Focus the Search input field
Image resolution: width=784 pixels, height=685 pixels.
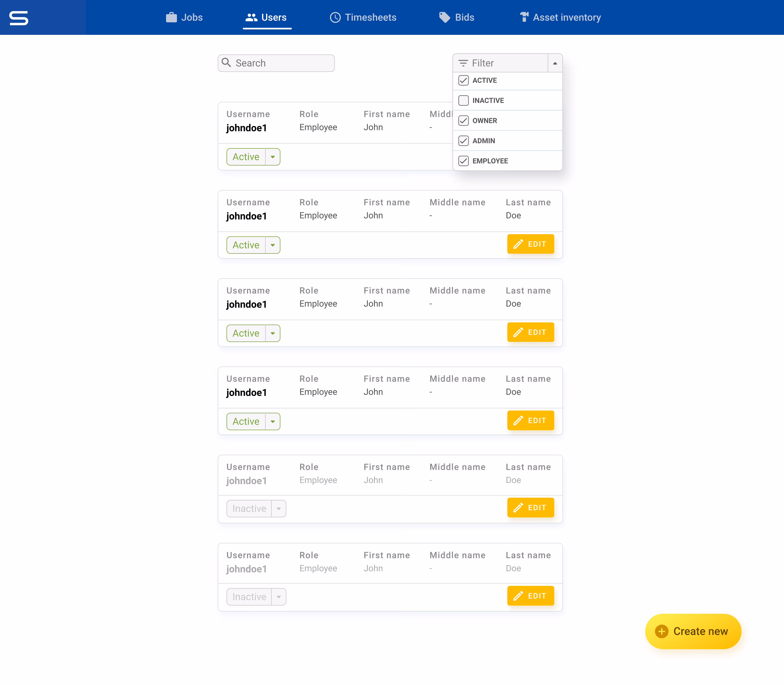coord(276,63)
